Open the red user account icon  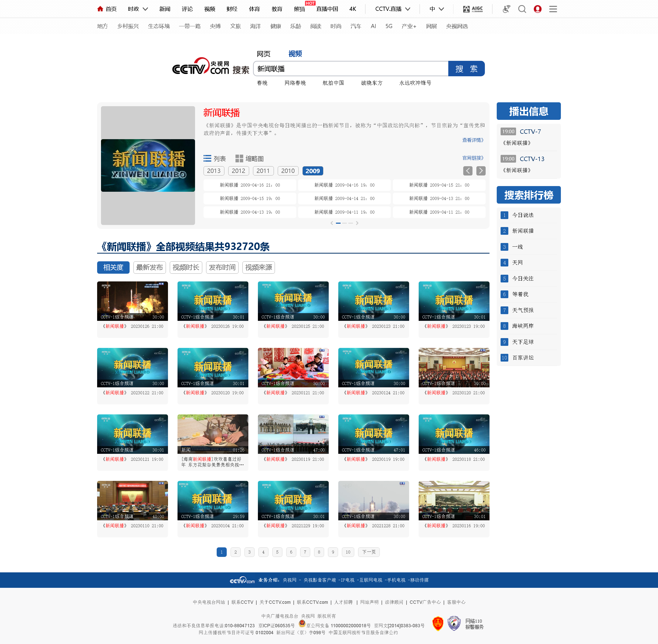point(537,9)
